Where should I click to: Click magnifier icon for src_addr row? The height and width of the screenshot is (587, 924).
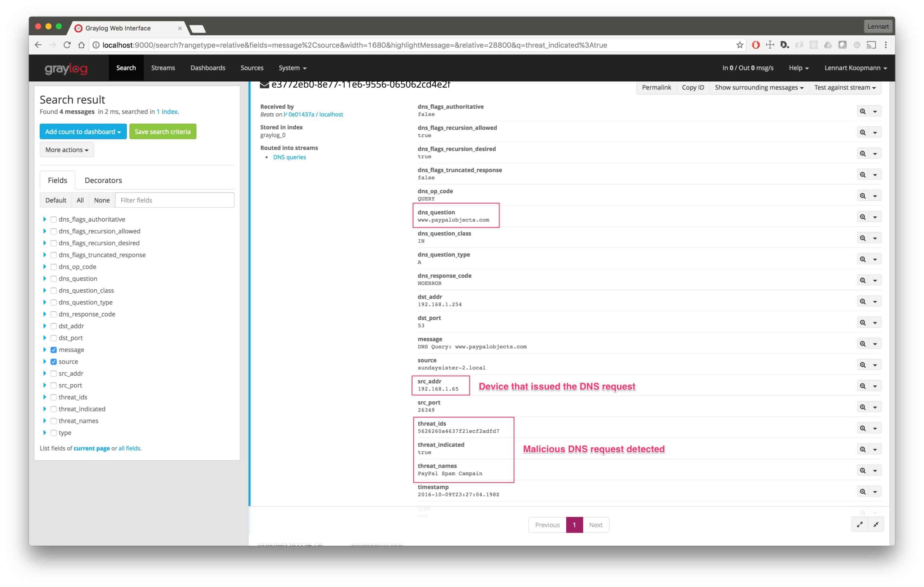[862, 386]
